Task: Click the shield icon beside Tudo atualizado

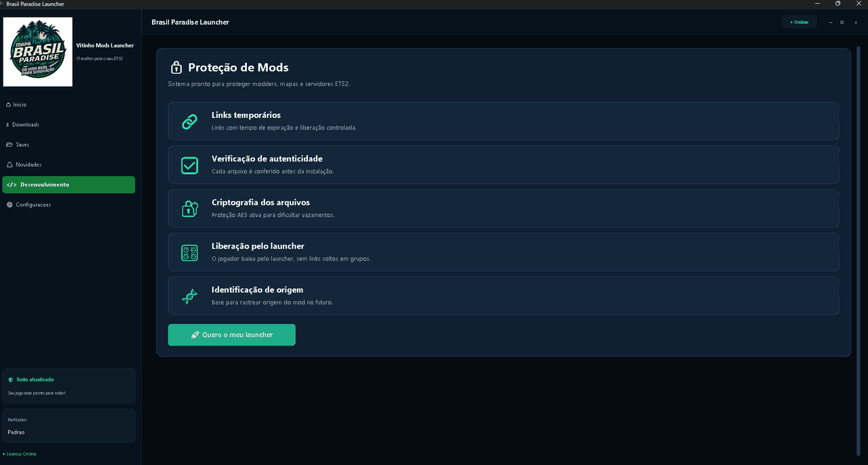Action: (x=11, y=380)
